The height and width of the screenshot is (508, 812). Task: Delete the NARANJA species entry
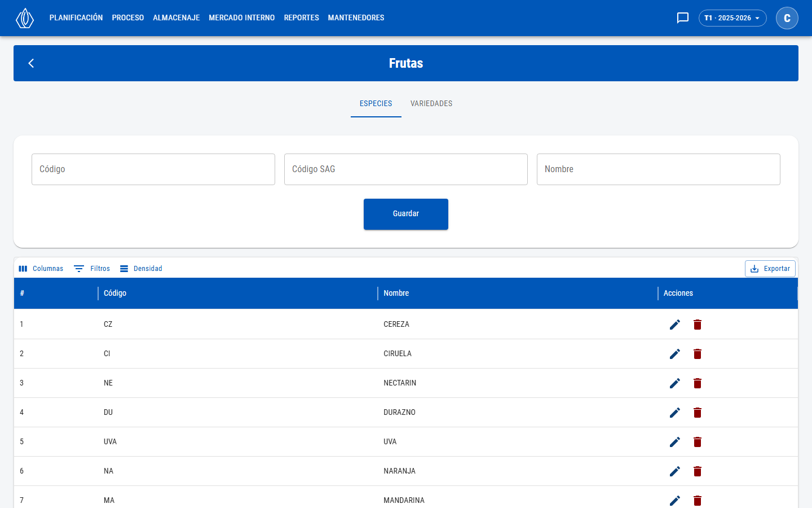click(698, 471)
